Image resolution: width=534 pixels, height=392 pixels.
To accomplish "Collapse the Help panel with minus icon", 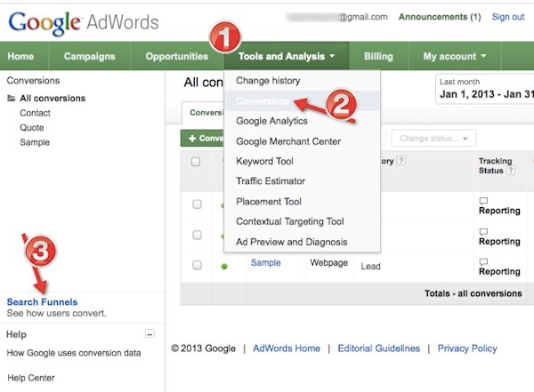I will 150,334.
